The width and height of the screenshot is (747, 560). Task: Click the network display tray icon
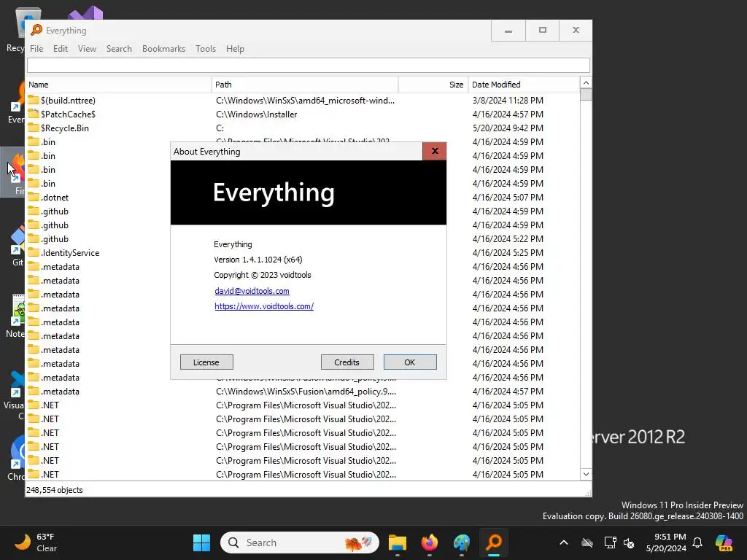point(609,542)
